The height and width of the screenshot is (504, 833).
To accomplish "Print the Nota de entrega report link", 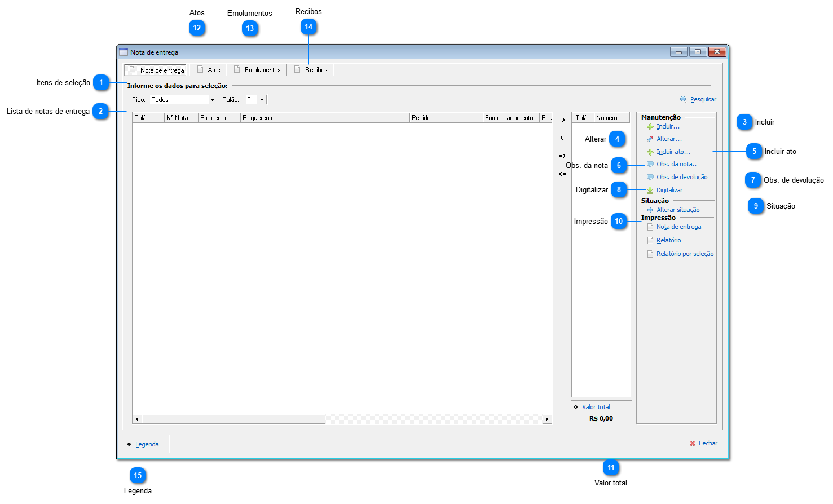I will click(679, 227).
